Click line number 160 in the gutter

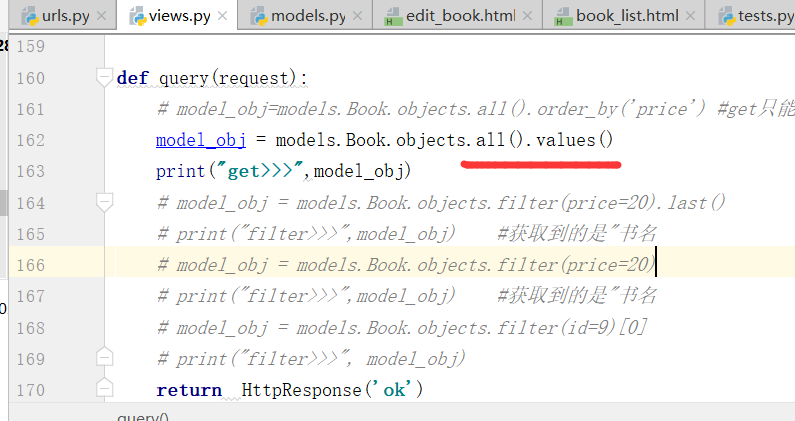[30, 78]
